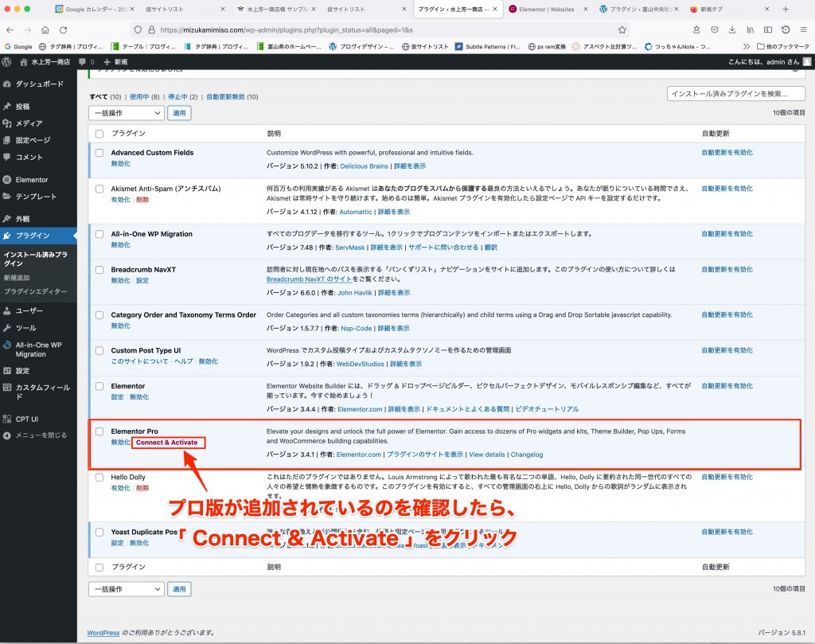This screenshot has height=644, width=815.
Task: Toggle the select-all checkbox in table header
Action: [x=99, y=134]
